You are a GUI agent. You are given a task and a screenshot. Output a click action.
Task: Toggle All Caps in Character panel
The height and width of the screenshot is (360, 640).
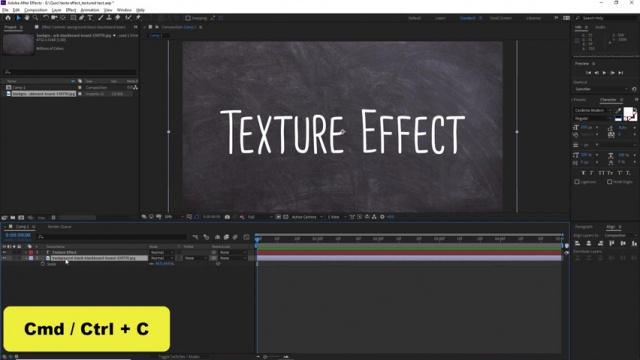[601, 173]
